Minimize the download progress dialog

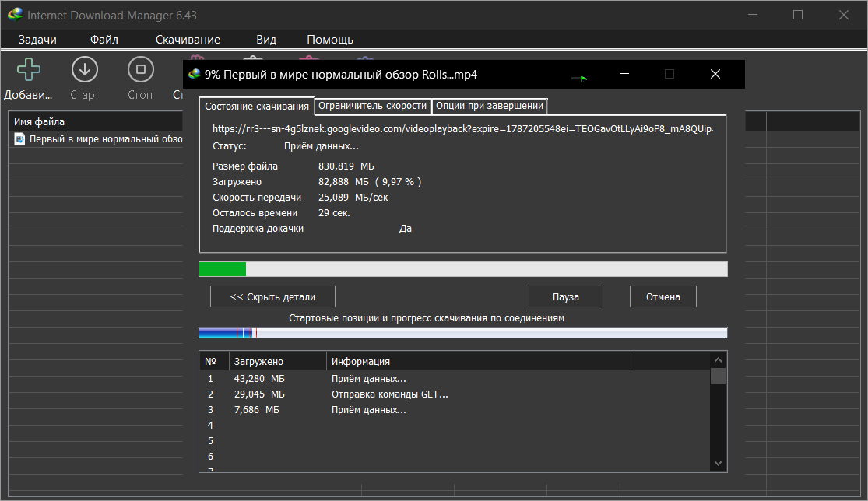[624, 74]
